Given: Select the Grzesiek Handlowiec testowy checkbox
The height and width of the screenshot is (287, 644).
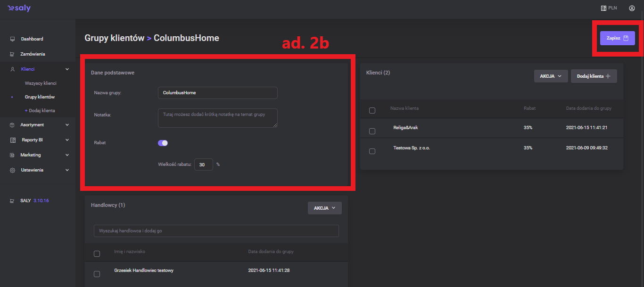Looking at the screenshot, I should 97,274.
